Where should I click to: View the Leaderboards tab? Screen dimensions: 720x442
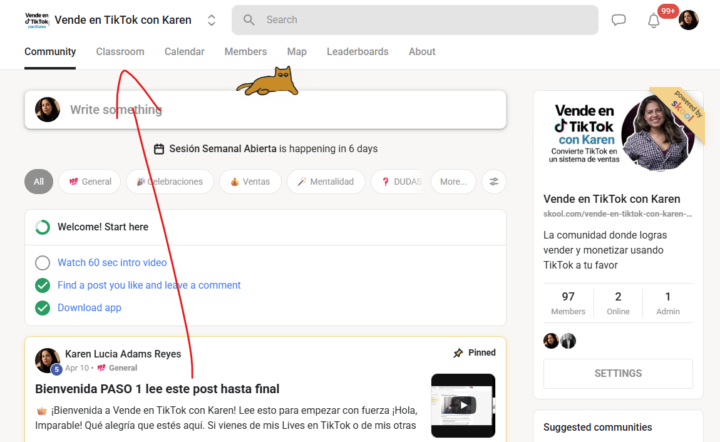(358, 52)
